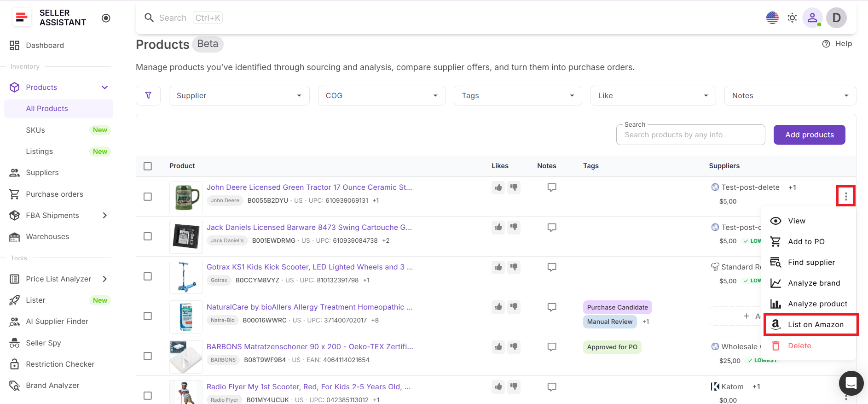Image resolution: width=868 pixels, height=404 pixels.
Task: Choose Delete from the context menu
Action: [809, 346]
